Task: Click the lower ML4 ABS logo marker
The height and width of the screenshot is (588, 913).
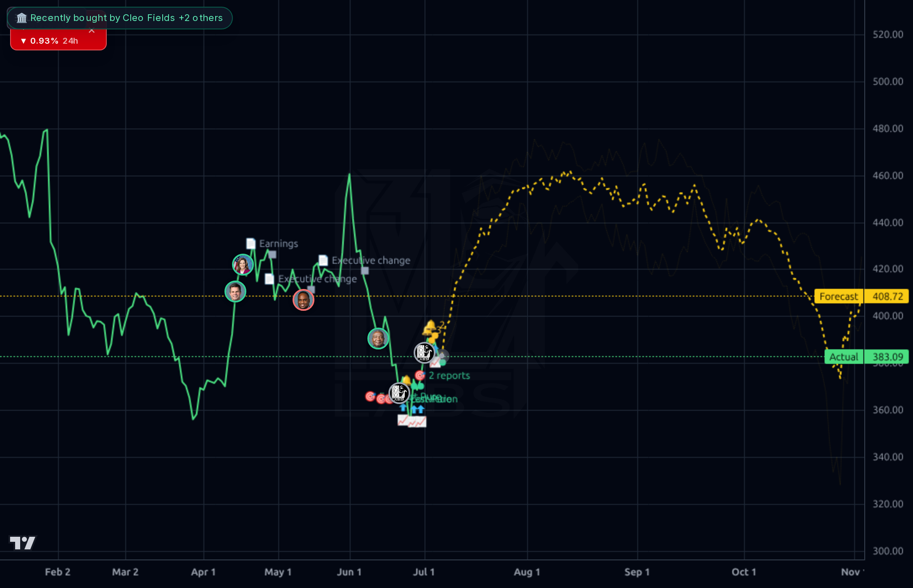Action: click(399, 393)
